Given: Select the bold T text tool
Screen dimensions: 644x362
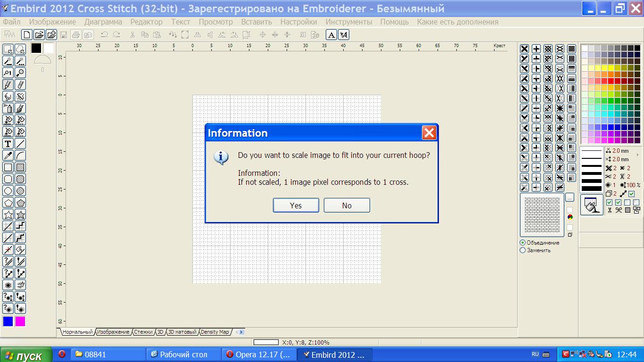Looking at the screenshot, I should pos(8,144).
